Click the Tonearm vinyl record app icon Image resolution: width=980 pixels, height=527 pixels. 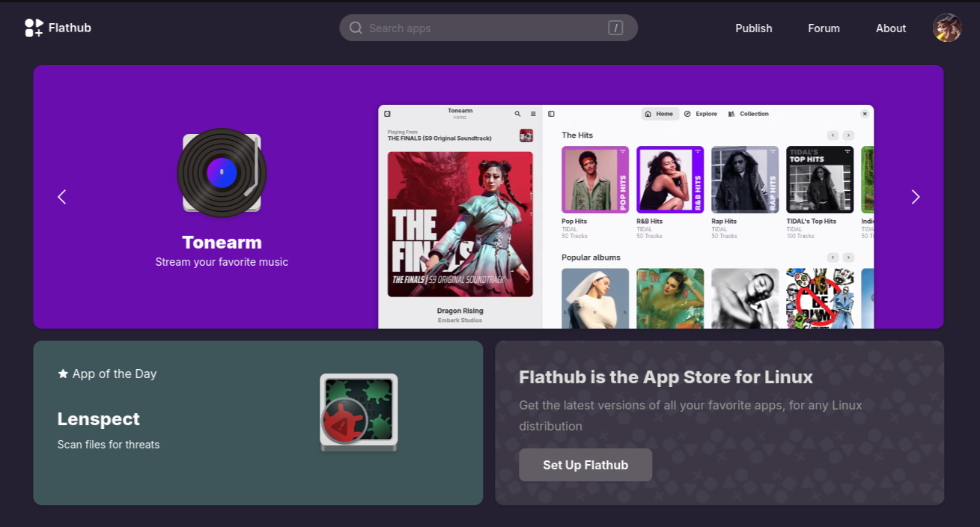tap(222, 173)
